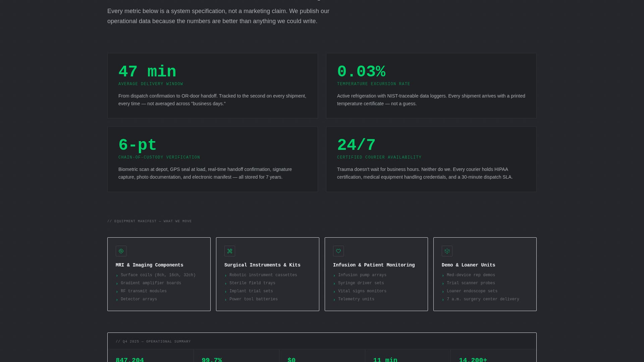The width and height of the screenshot is (644, 362).
Task: Click the Infusion pump arrays item
Action: click(362, 275)
